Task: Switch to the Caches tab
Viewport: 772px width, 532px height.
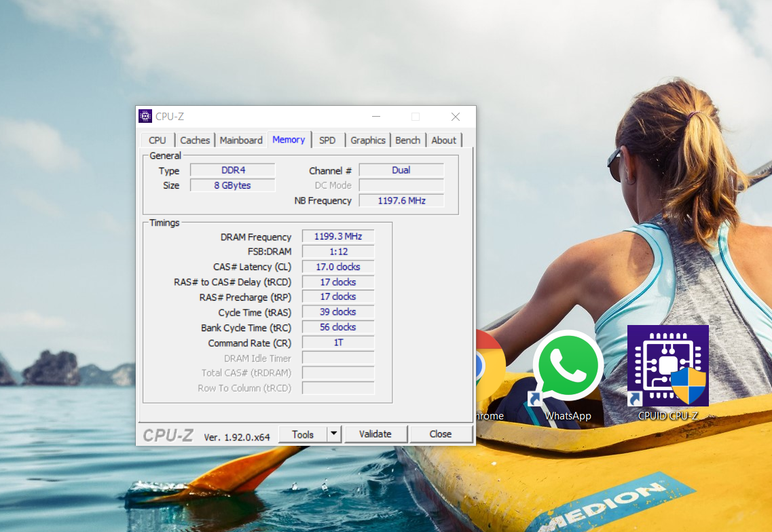Action: (x=194, y=140)
